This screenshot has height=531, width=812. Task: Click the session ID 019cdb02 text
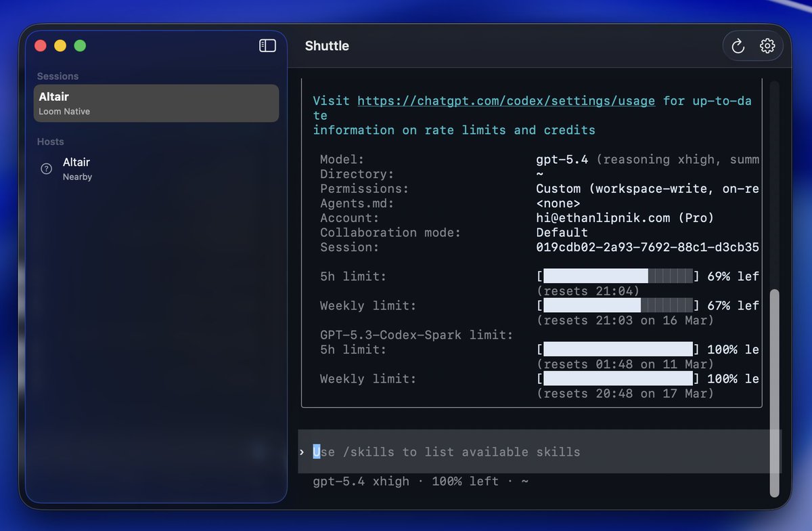(x=648, y=247)
